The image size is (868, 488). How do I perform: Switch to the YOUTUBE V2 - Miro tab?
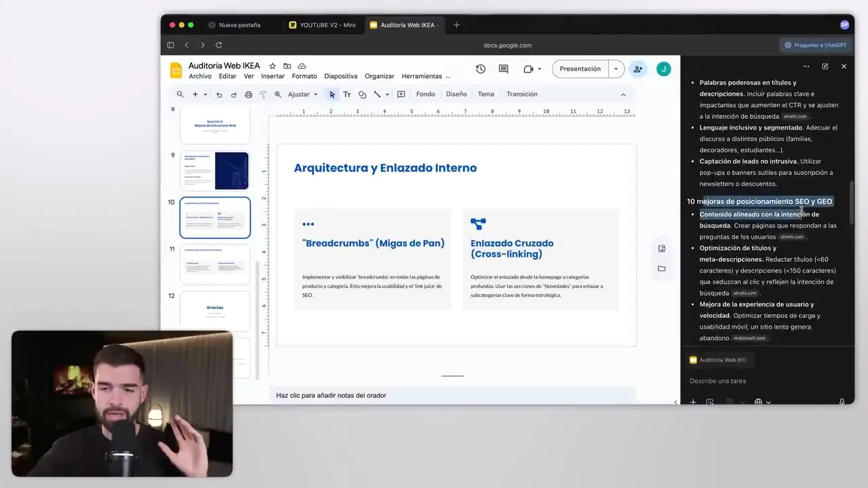pyautogui.click(x=323, y=25)
